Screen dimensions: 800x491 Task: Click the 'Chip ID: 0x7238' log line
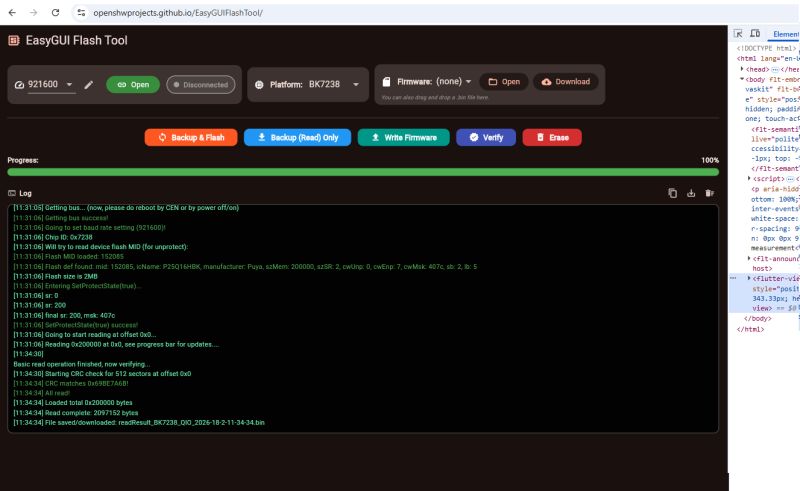(x=53, y=237)
